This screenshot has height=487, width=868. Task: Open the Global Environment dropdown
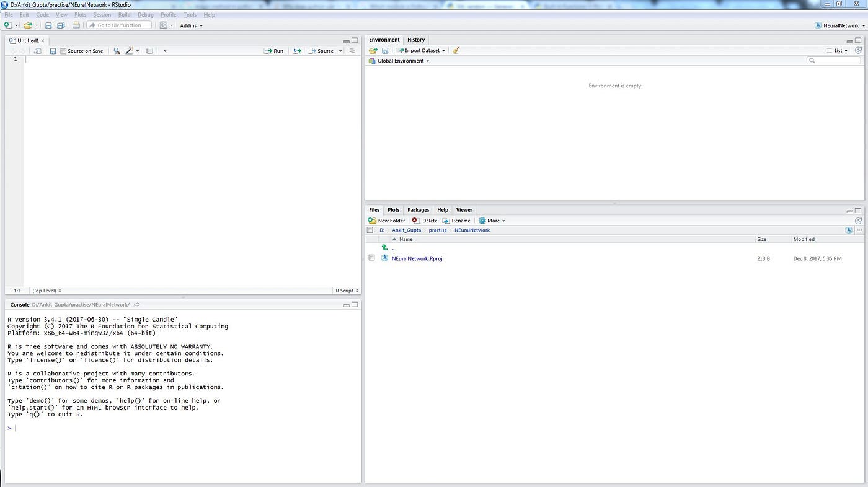(399, 61)
